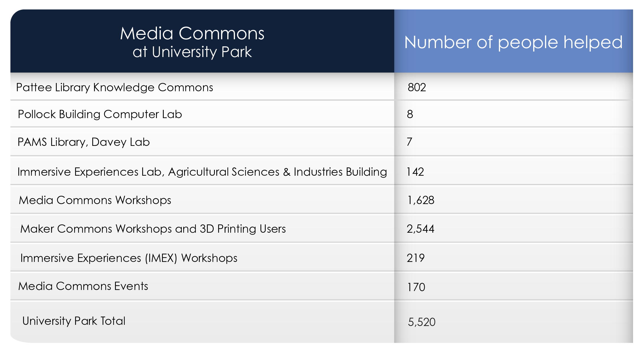This screenshot has height=357, width=644.
Task: Click the PAMS Library, Davey Lab label
Action: coord(84,142)
